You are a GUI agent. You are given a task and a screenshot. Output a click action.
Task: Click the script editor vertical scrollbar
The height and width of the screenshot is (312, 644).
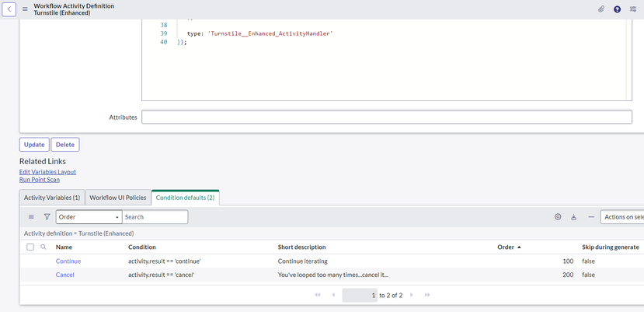(x=628, y=59)
